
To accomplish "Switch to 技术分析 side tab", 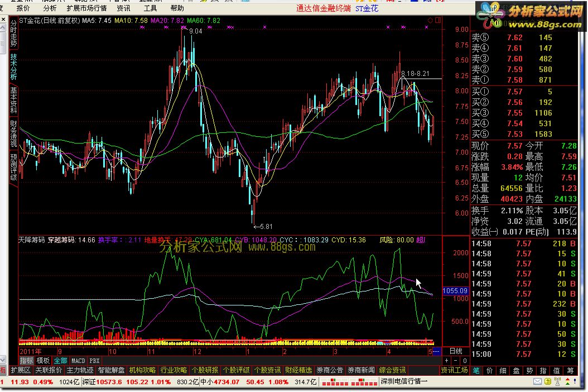I will [x=13, y=67].
